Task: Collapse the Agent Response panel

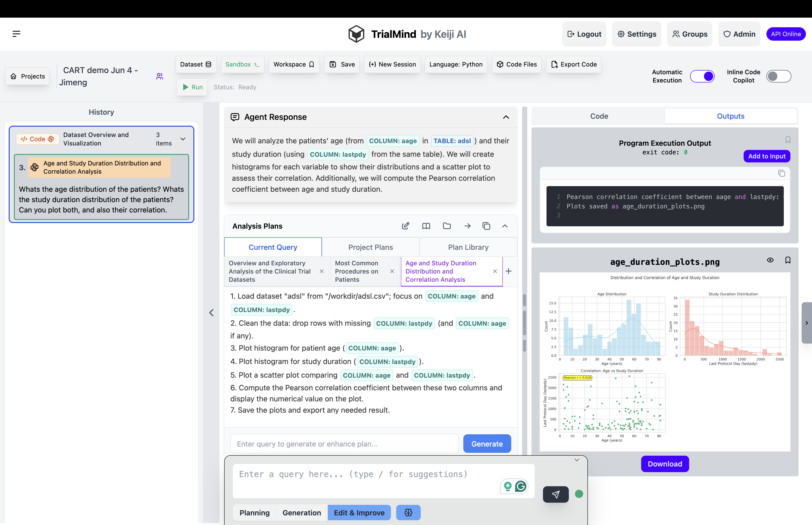Action: pyautogui.click(x=506, y=117)
